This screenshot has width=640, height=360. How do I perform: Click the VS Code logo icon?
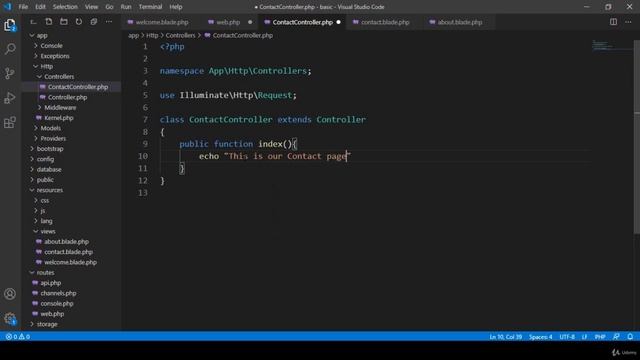pos(7,7)
